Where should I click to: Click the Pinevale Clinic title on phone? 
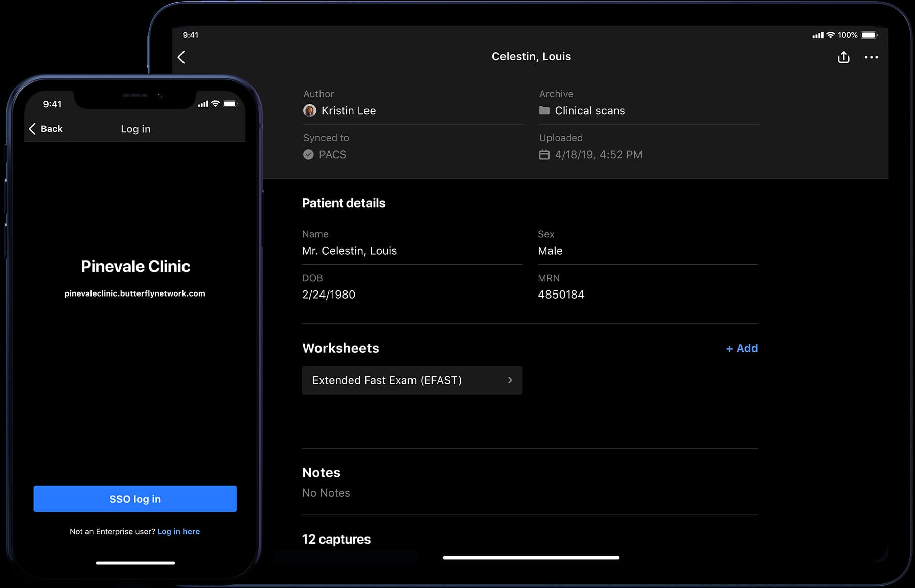point(135,266)
